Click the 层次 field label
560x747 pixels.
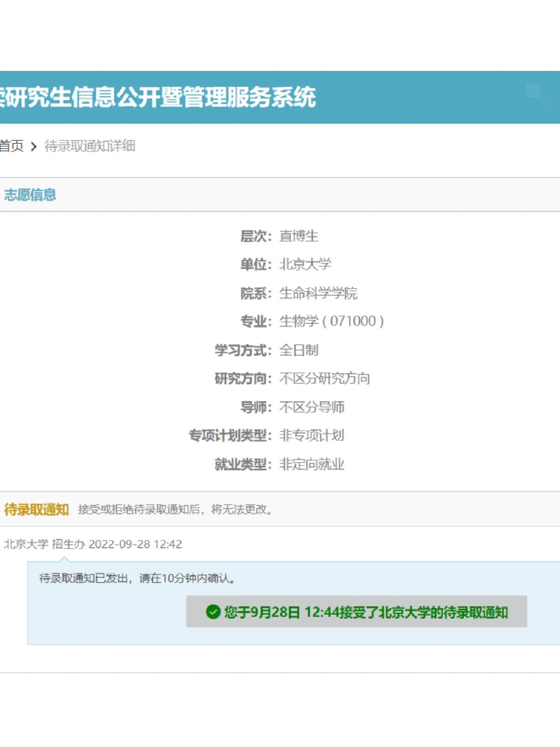click(x=256, y=236)
